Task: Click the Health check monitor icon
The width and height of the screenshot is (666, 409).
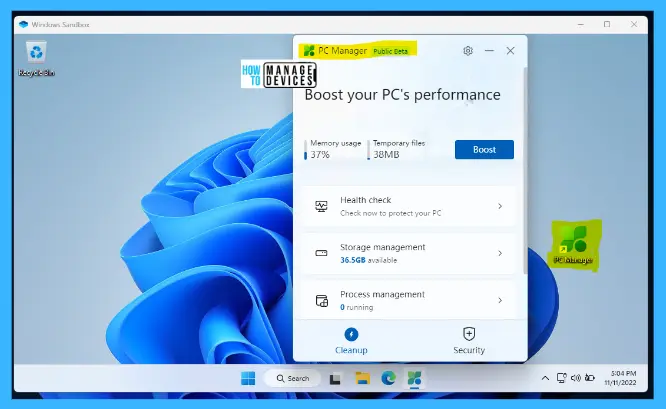Action: (322, 206)
